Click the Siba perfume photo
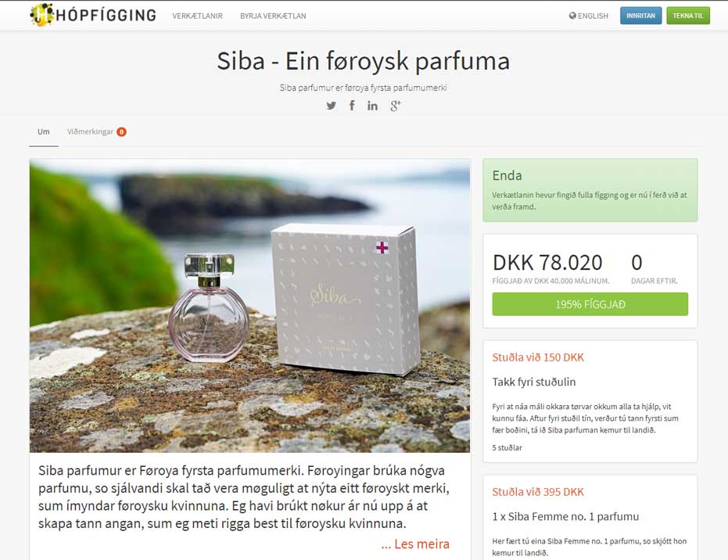728x560 pixels. pos(249,306)
